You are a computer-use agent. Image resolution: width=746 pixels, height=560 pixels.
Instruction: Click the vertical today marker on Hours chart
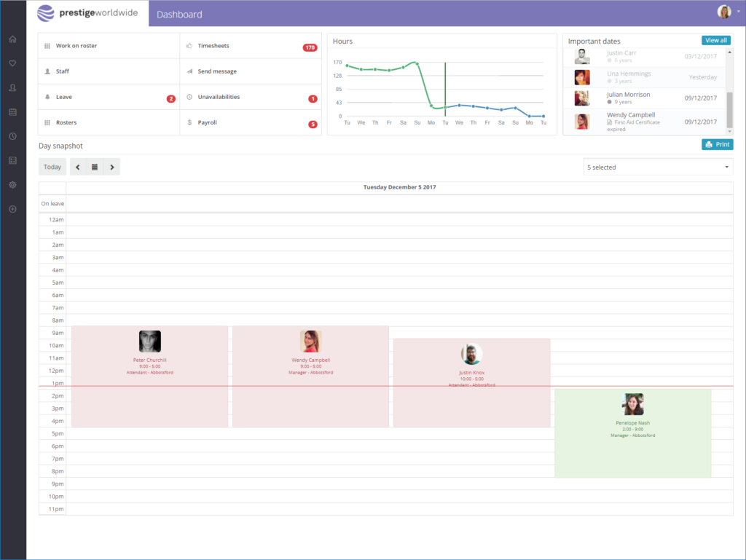click(445, 90)
